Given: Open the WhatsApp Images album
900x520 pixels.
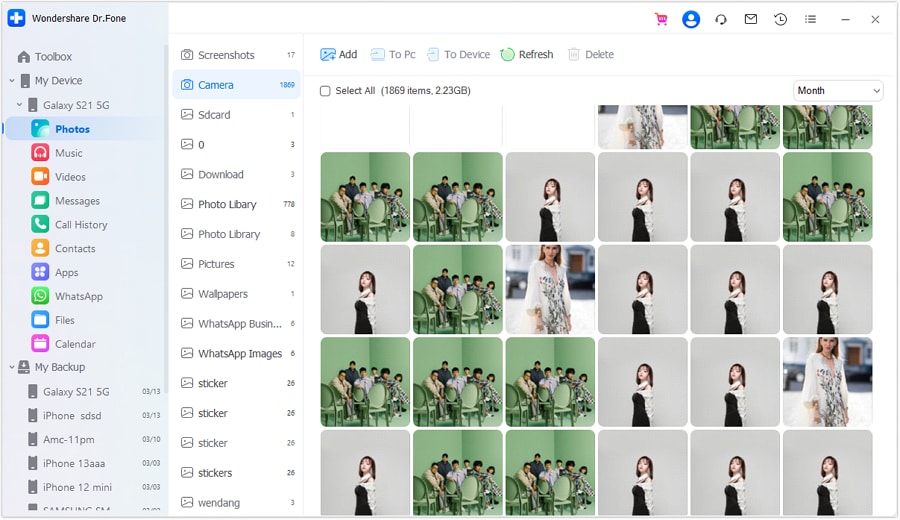Looking at the screenshot, I should click(237, 354).
